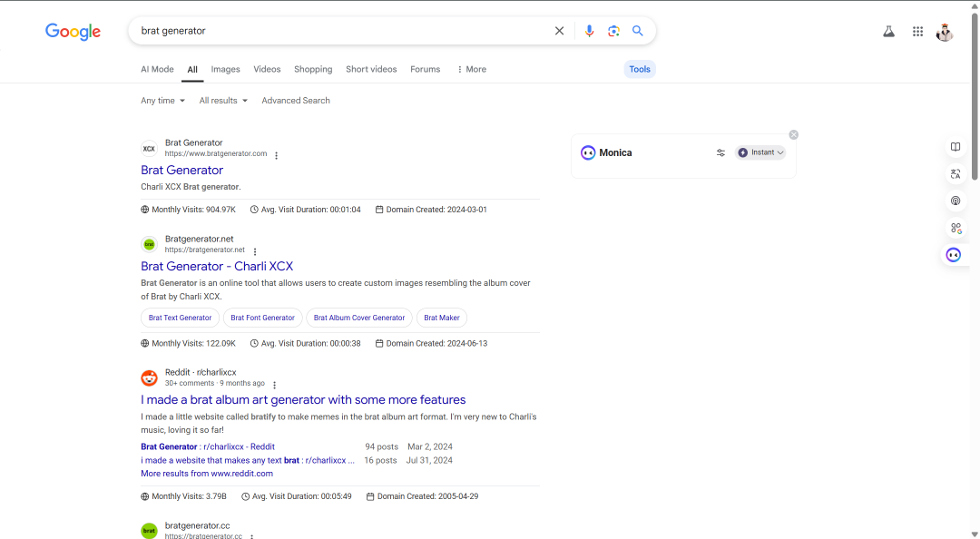This screenshot has width=980, height=539.
Task: Open Search Labs flask icon
Action: [x=888, y=31]
